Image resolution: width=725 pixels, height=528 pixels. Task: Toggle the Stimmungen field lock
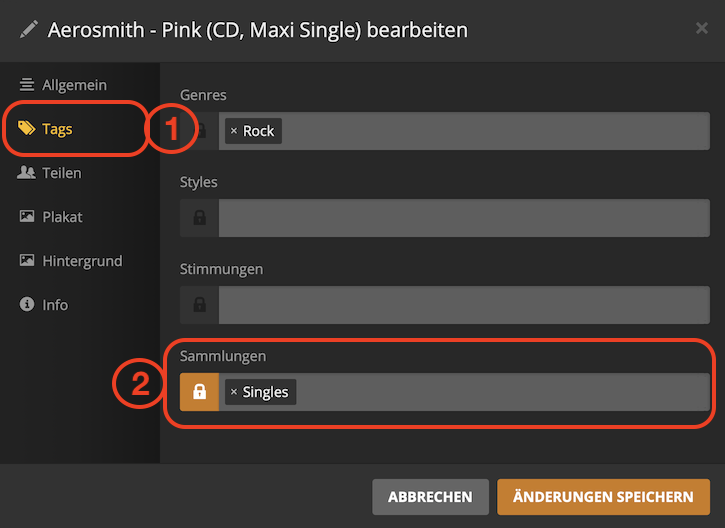click(x=199, y=305)
